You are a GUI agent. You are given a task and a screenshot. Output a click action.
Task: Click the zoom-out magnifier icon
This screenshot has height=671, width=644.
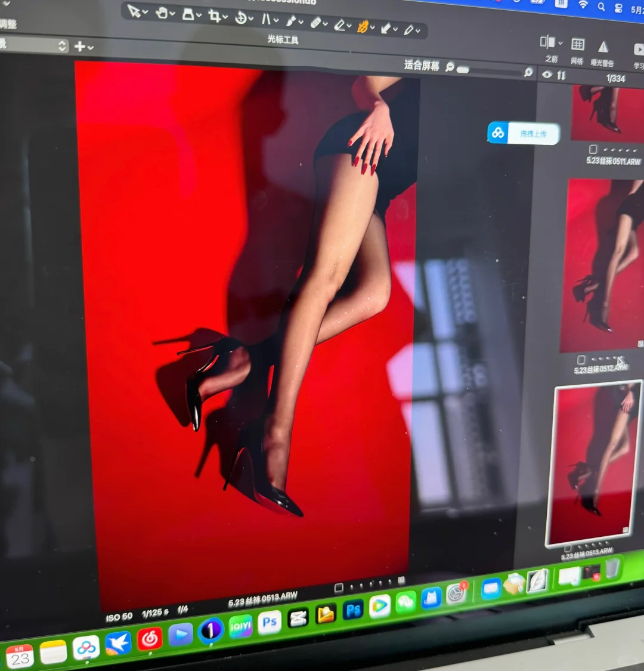pos(450,67)
